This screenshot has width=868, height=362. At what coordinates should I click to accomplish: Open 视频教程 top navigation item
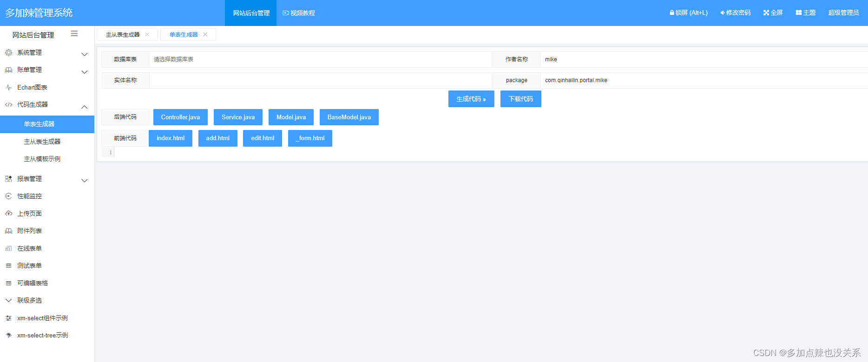tap(299, 13)
